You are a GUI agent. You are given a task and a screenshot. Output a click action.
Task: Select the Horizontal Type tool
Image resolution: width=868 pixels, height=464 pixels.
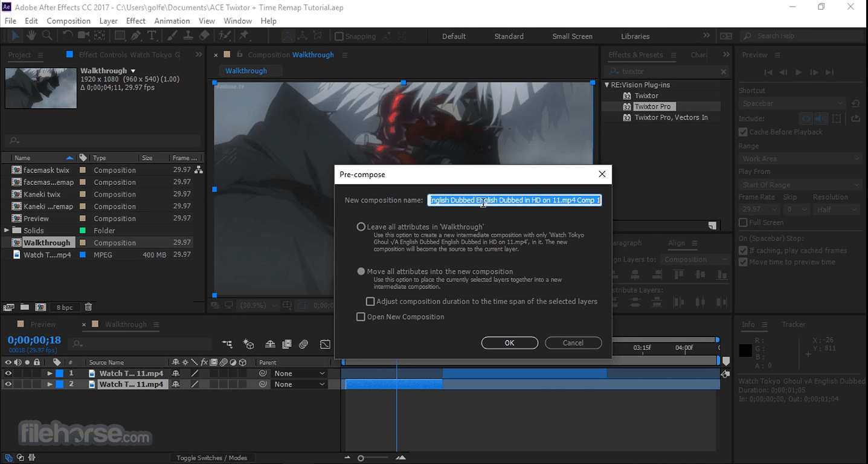[x=152, y=36]
